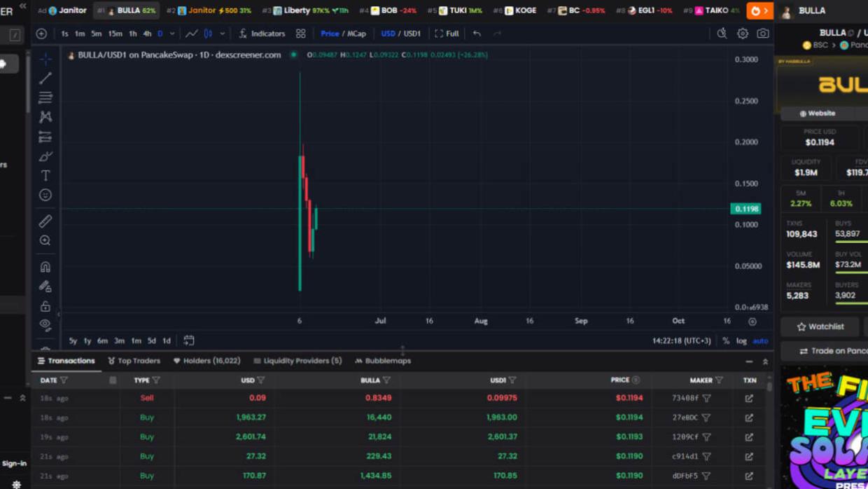
Task: Toggle the Price / MCap chart mode
Action: point(343,33)
